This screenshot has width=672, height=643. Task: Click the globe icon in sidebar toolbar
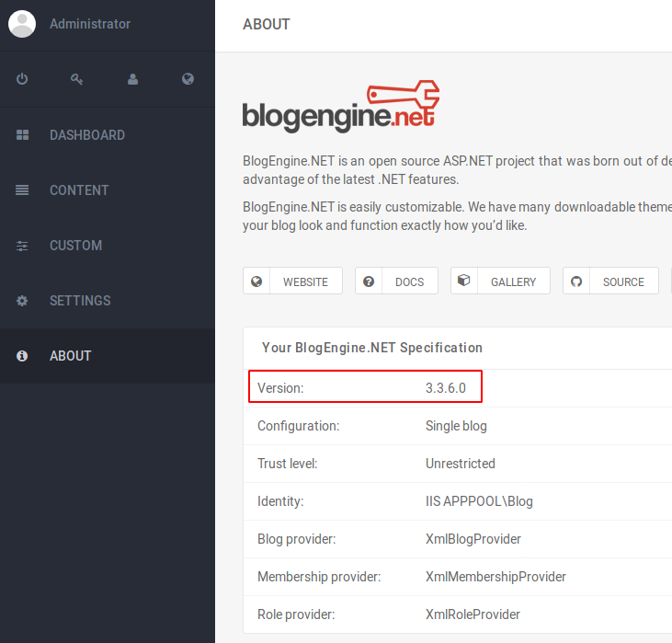click(x=188, y=79)
